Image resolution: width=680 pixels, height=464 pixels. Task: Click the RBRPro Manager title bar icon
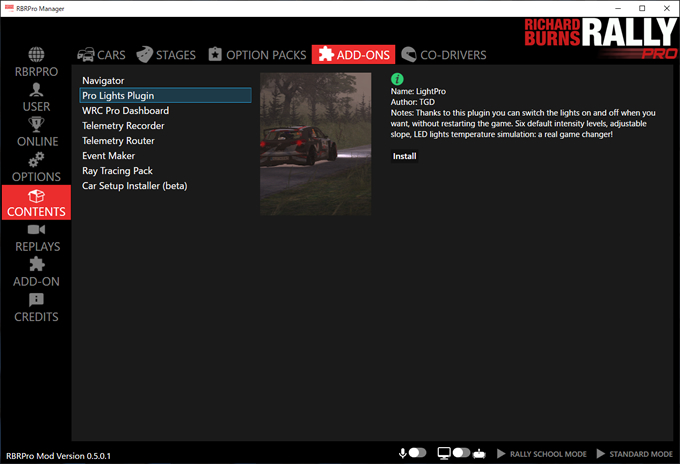click(9, 8)
